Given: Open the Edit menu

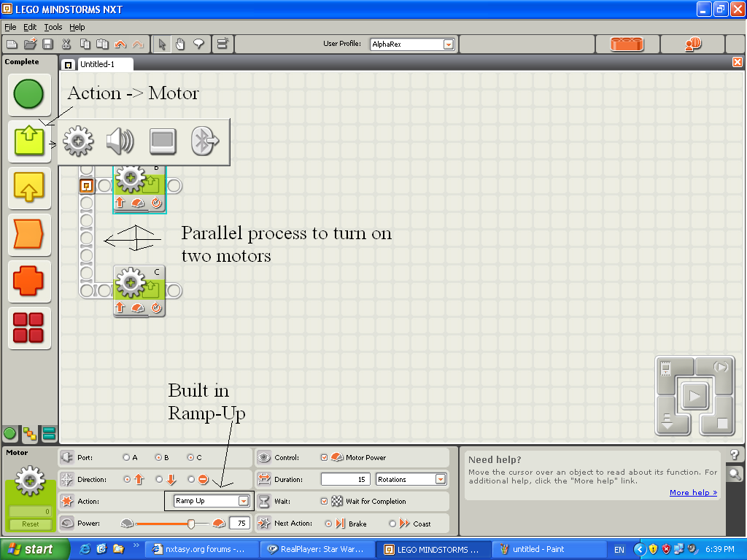Looking at the screenshot, I should [30, 27].
